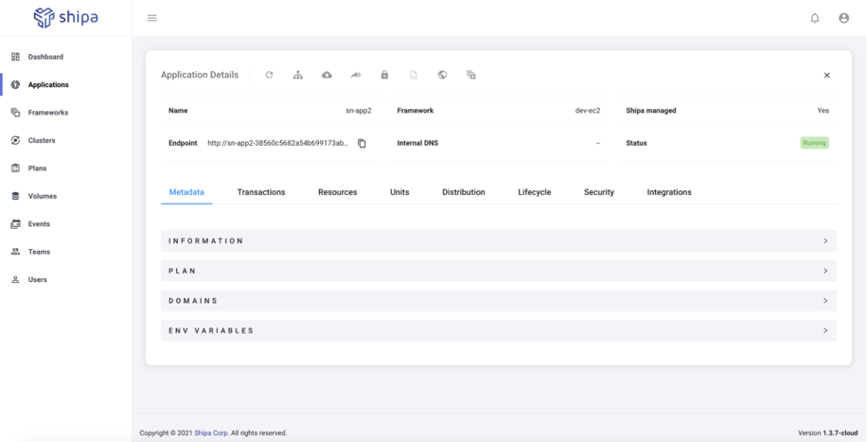
Task: Copy the endpoint URL with copy icon
Action: pos(362,143)
